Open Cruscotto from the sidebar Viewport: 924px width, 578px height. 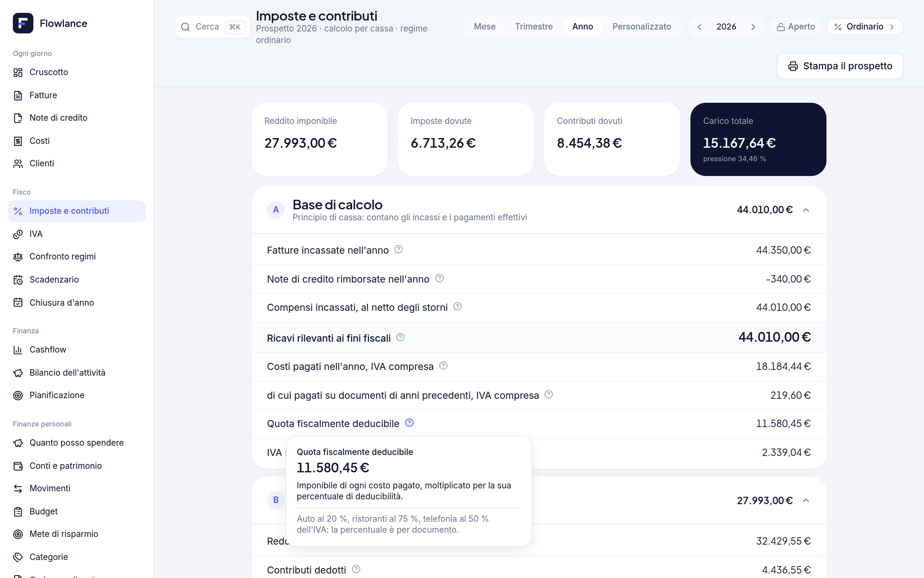pos(76,72)
